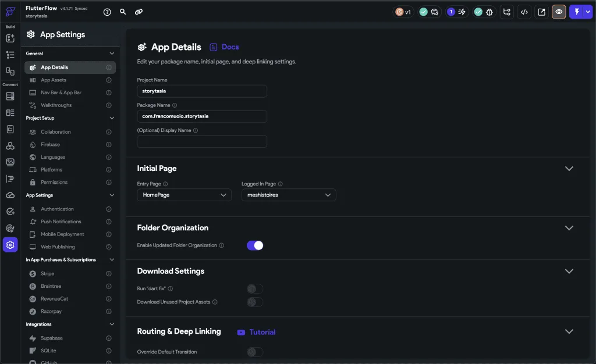Open the widget tree icon in sidebar

click(x=10, y=55)
